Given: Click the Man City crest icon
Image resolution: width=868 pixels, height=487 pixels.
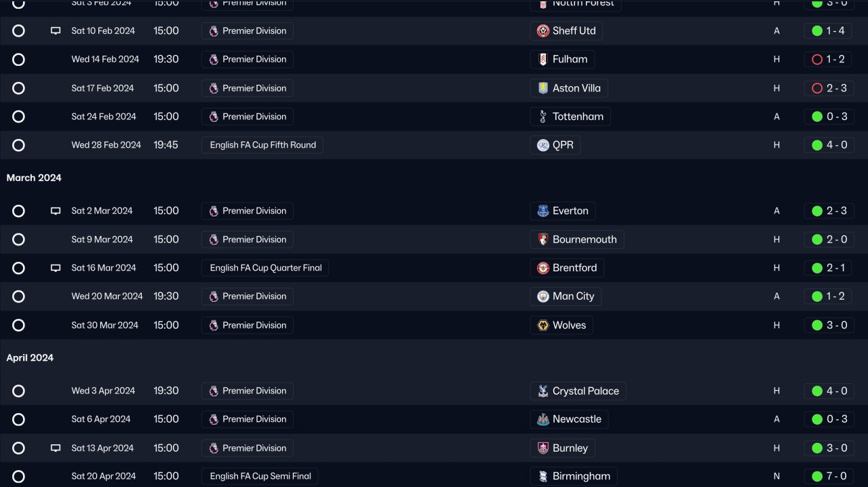Looking at the screenshot, I should click(543, 296).
